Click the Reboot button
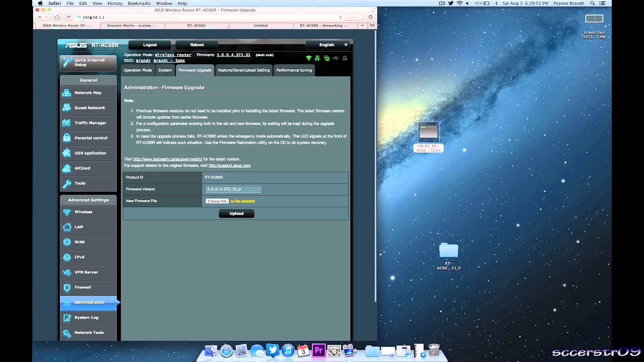The height and width of the screenshot is (362, 644). pos(197,45)
